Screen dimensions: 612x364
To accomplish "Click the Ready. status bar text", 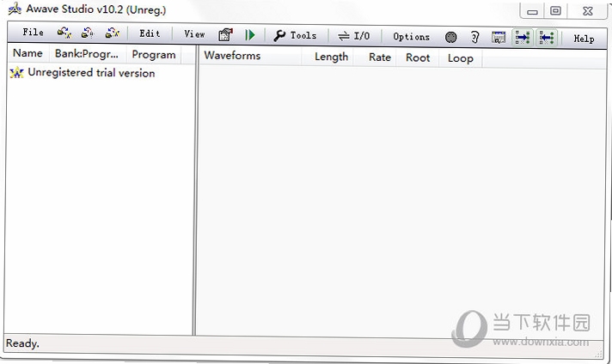I will (22, 343).
